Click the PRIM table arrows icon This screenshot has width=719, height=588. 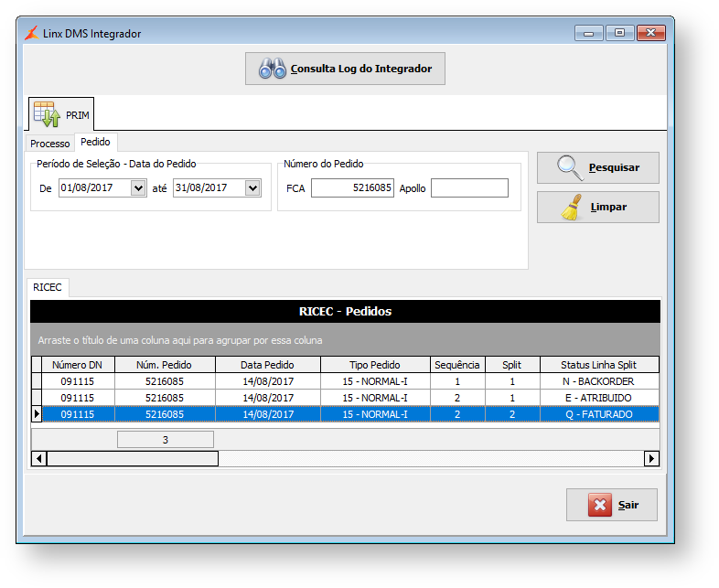(47, 114)
